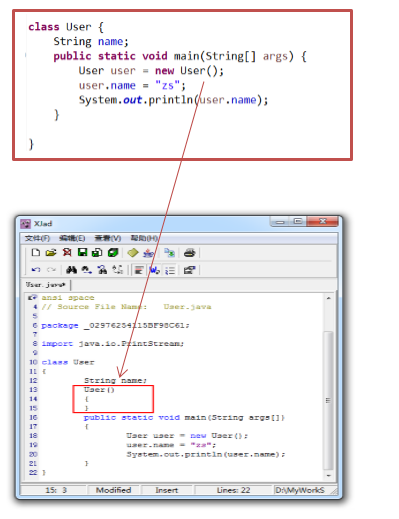The image size is (399, 519).
Task: Click the binoculars Find icon
Action: point(71,270)
